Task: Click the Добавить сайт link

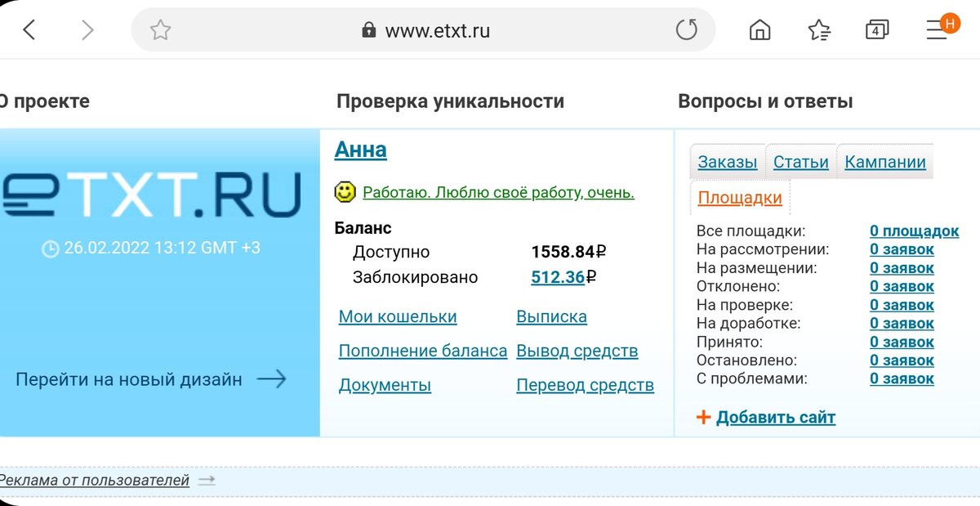Action: point(776,418)
